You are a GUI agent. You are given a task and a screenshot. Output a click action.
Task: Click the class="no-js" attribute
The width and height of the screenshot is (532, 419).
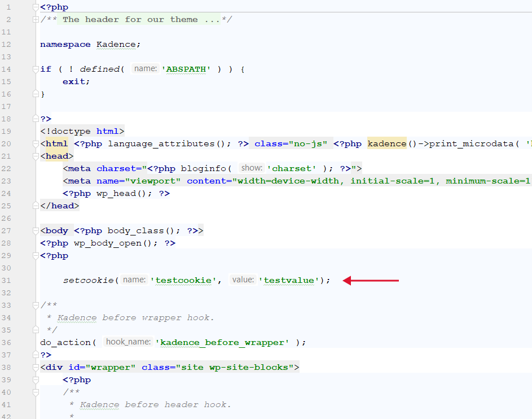click(291, 144)
